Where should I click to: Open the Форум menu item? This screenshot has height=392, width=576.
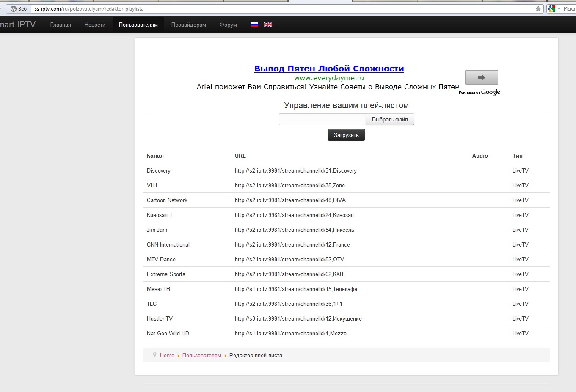click(x=228, y=25)
